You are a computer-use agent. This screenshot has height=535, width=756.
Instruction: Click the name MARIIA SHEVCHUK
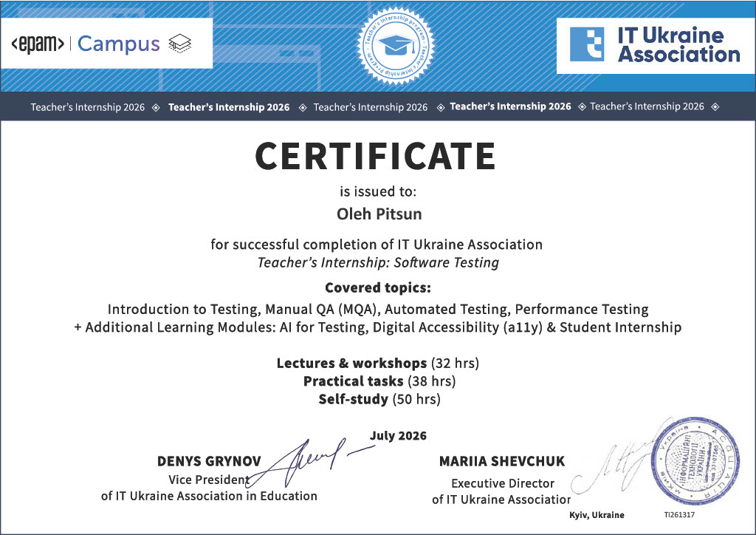point(502,461)
